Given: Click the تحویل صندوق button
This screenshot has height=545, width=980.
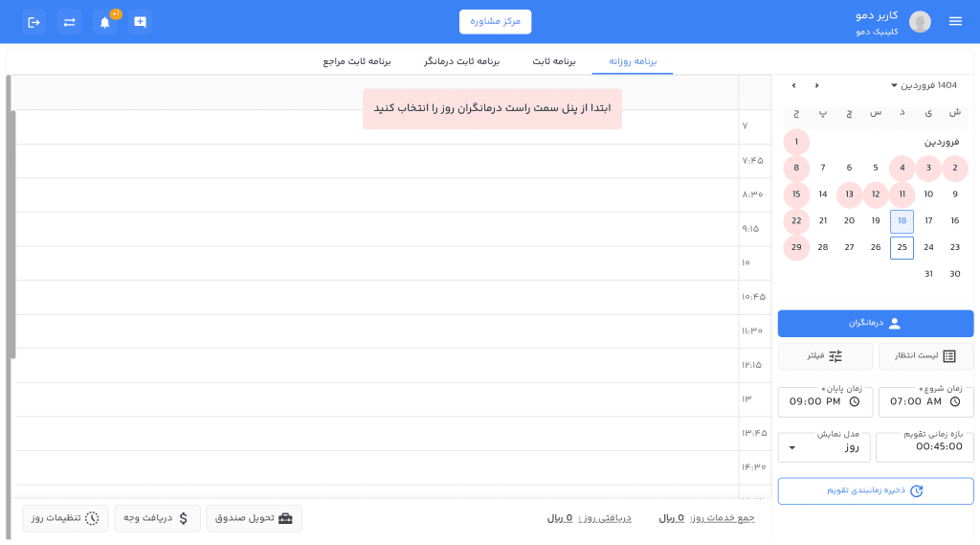Looking at the screenshot, I should pos(254,518).
